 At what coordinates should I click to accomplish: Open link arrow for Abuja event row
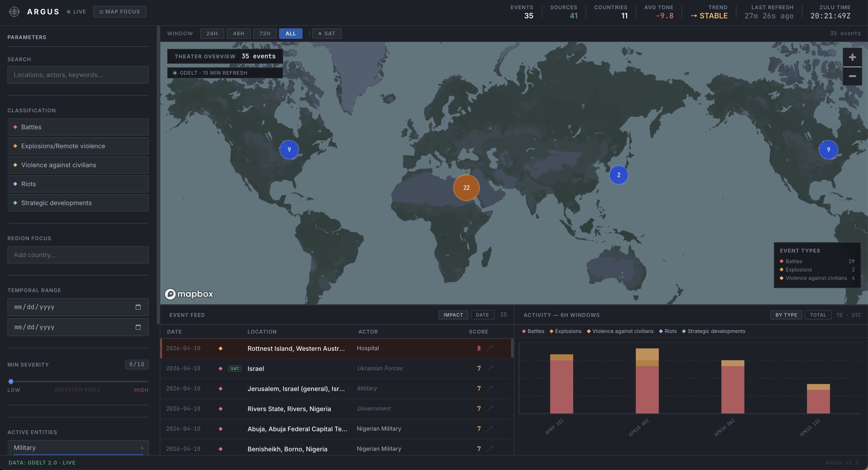[x=490, y=429]
